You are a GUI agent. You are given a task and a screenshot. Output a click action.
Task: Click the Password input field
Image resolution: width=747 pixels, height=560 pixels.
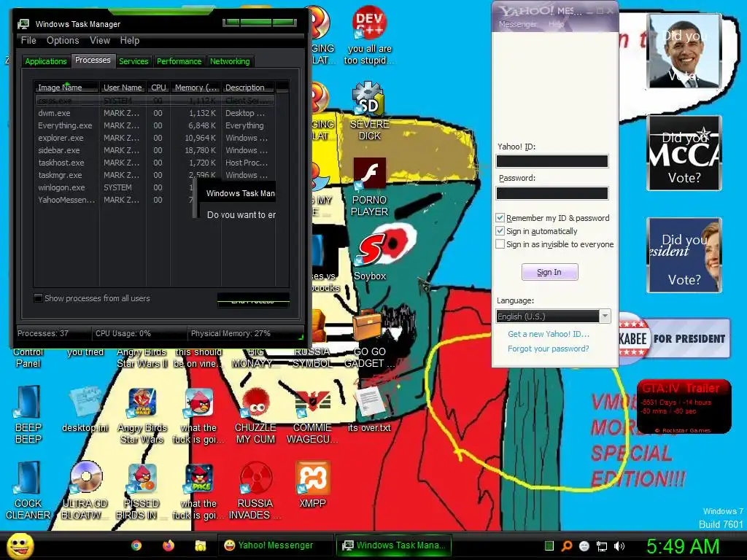click(552, 192)
